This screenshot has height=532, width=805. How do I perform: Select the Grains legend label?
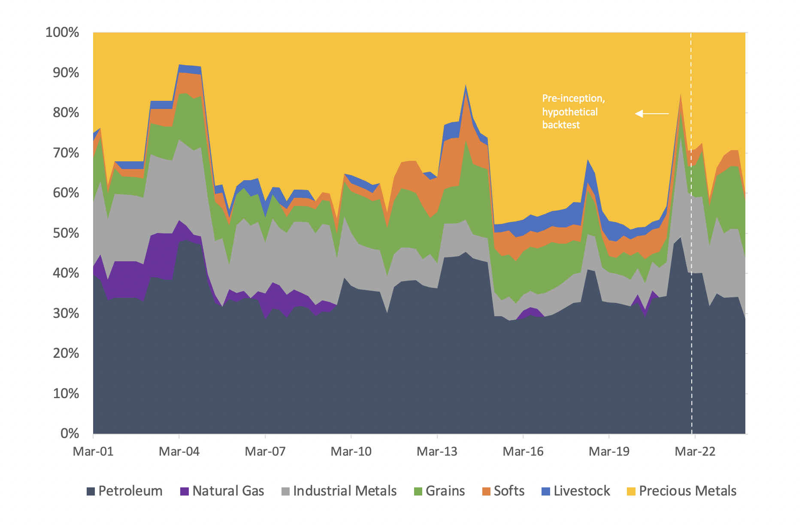tap(445, 491)
